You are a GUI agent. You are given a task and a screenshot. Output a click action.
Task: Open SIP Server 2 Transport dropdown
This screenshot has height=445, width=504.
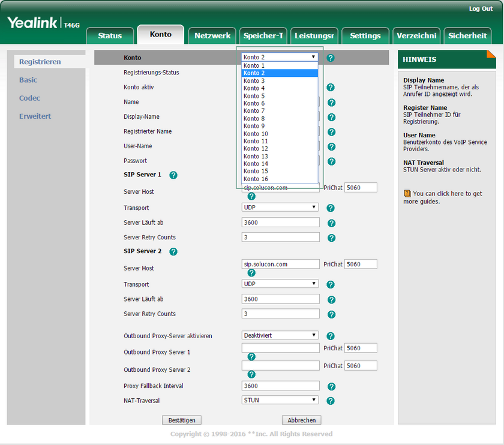pos(280,284)
